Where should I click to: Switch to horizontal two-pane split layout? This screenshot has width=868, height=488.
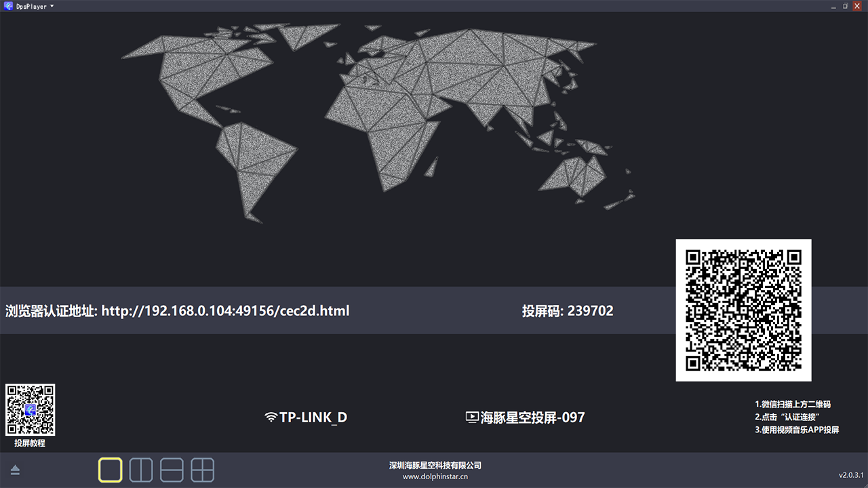pos(172,470)
